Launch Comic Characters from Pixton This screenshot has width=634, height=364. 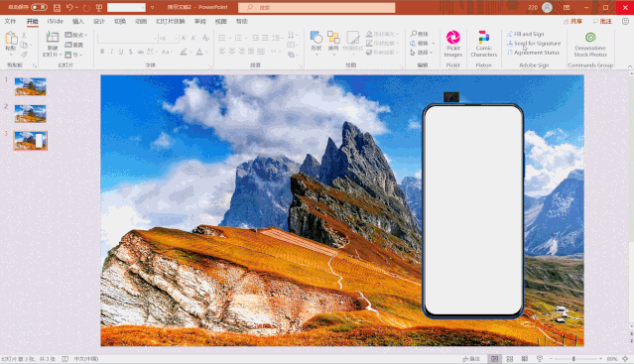pyautogui.click(x=483, y=44)
